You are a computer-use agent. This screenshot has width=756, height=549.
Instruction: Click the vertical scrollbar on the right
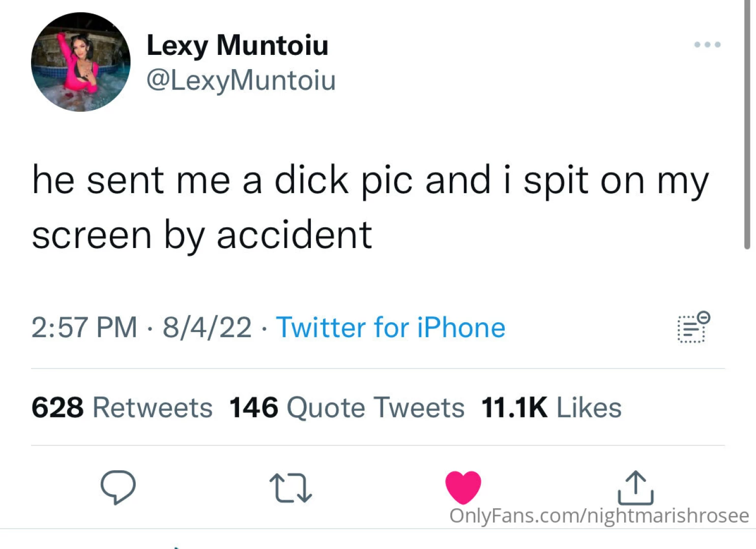(747, 125)
